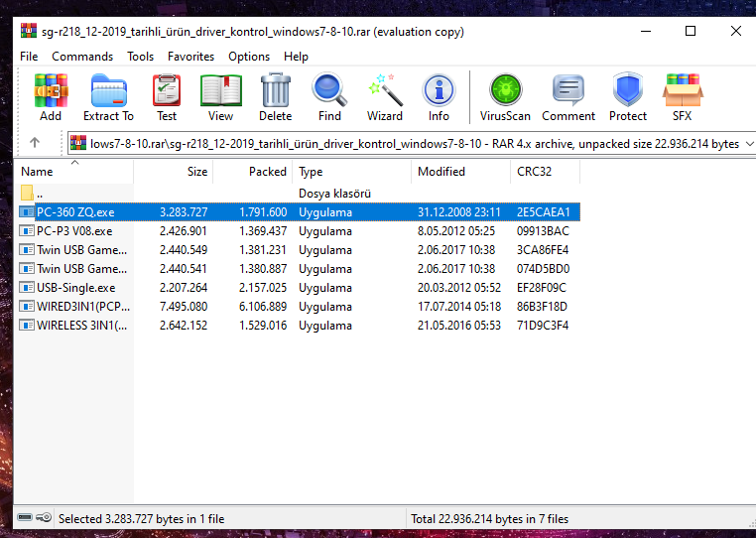The image size is (756, 538).
Task: Select the USB-Single.exe file name
Action: [x=76, y=288]
